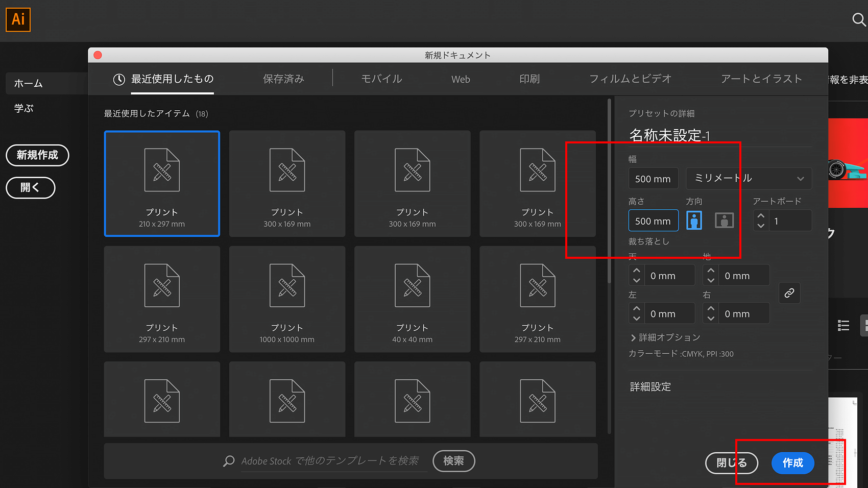Click 閉じる to dismiss the dialog
Viewport: 868px width, 488px height.
(x=731, y=463)
